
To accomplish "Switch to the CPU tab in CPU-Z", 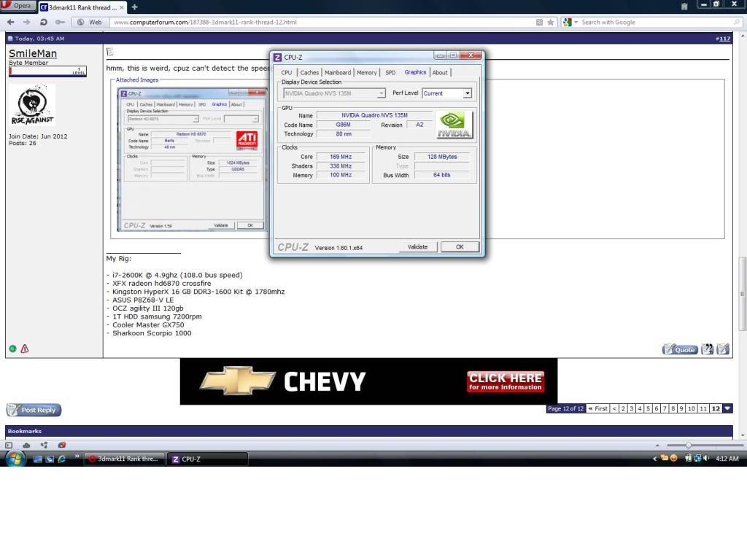I will (286, 72).
